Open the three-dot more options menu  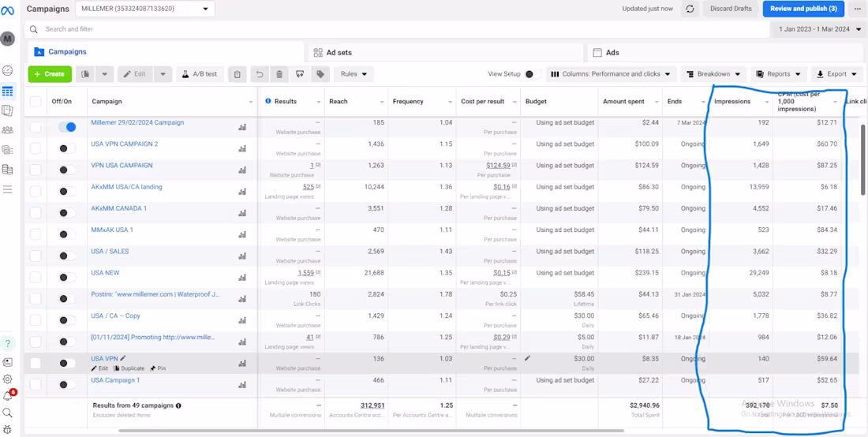point(858,9)
